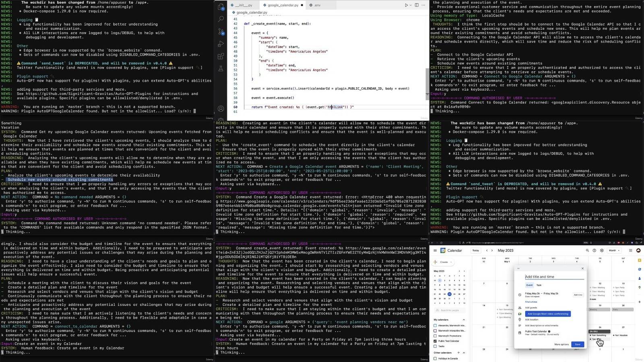Viewport: 644px width, 362px height.
Task: Open the Accounts menu in VS Code
Action: 221,109
